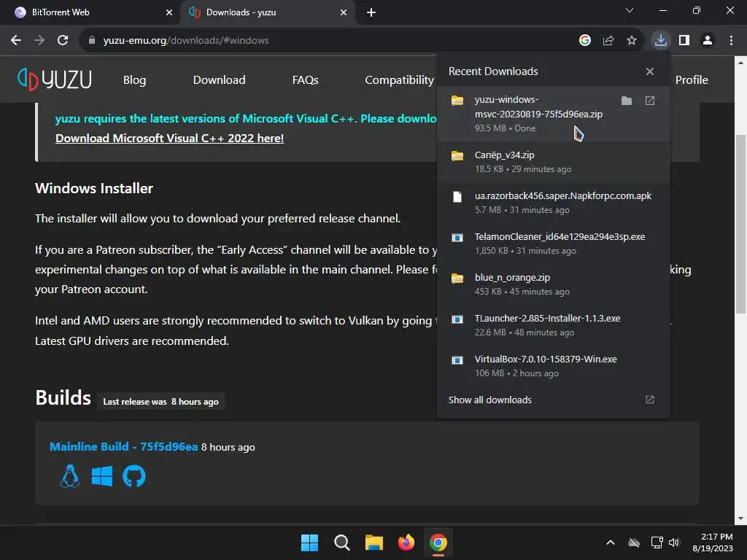Launch Firefox from taskbar
This screenshot has width=747, height=560.
[406, 542]
